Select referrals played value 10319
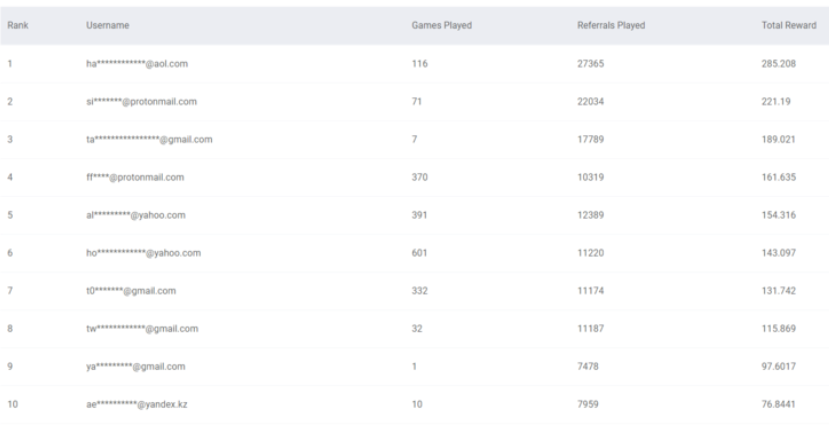This screenshot has height=437, width=829. [x=592, y=177]
